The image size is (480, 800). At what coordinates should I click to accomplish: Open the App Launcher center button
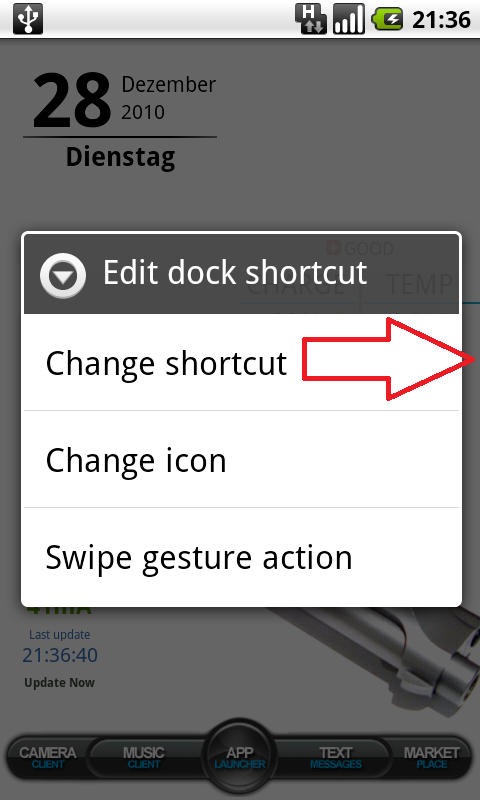(x=240, y=756)
